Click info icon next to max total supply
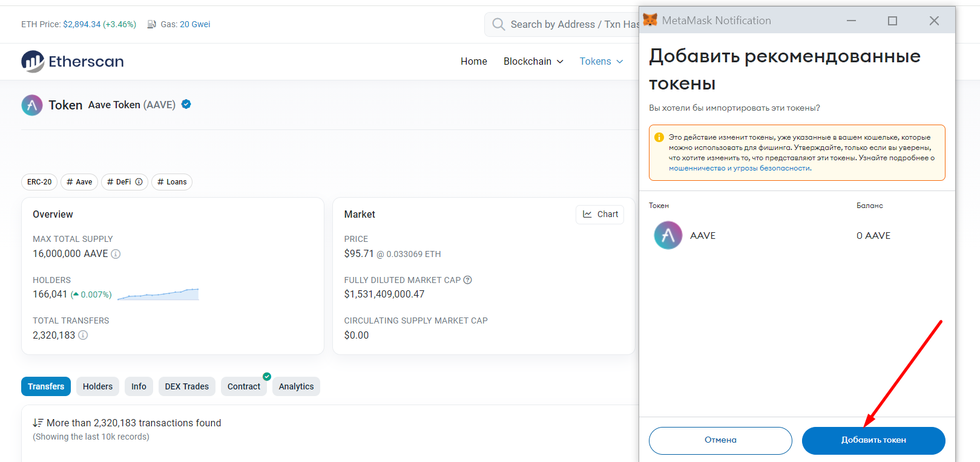Screen dimensions: 980x462 point(116,254)
